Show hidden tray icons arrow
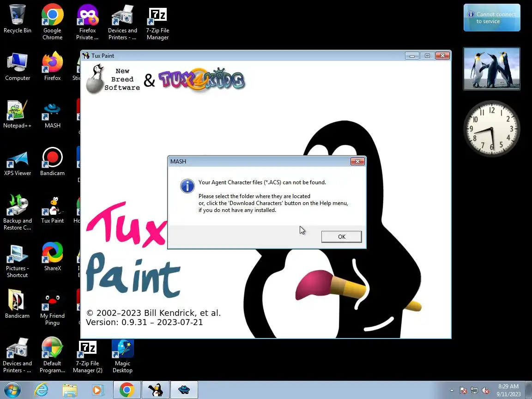The height and width of the screenshot is (399, 532). [x=452, y=390]
